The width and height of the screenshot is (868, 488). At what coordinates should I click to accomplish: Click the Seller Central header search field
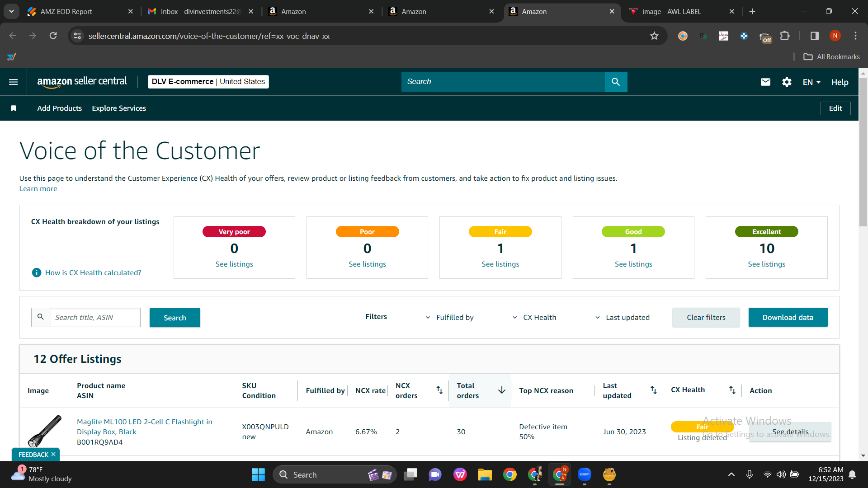(503, 82)
